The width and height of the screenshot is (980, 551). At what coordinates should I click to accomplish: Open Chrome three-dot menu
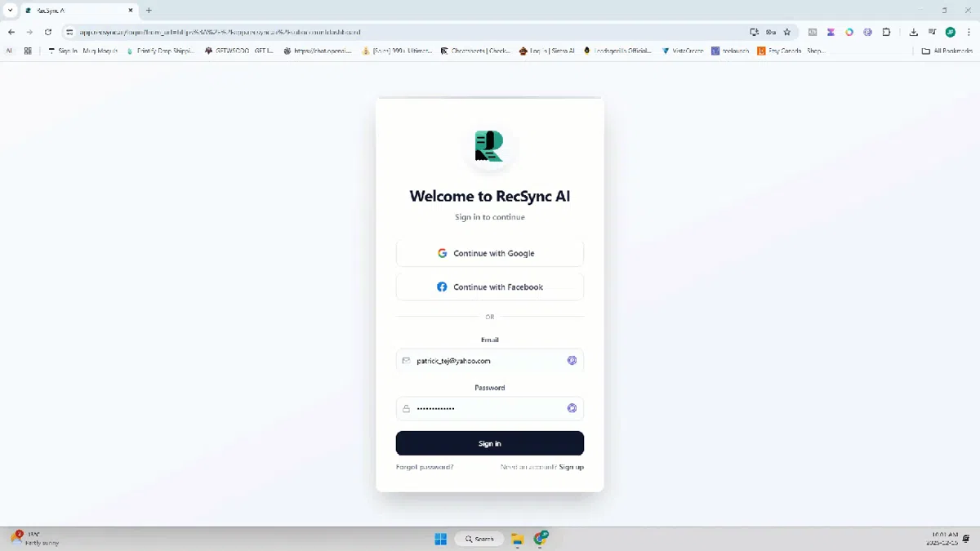[969, 32]
